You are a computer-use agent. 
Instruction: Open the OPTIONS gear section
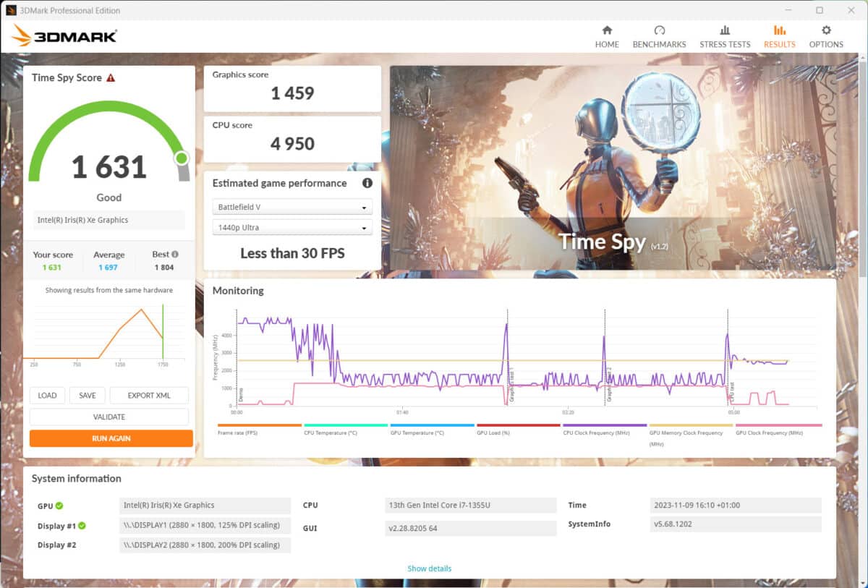click(x=826, y=37)
